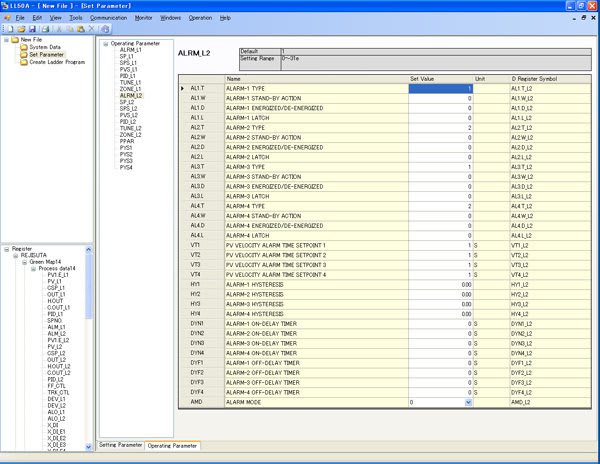Click the Register tree scroll down arrow
Screen dimensions: 600x464
89,446
